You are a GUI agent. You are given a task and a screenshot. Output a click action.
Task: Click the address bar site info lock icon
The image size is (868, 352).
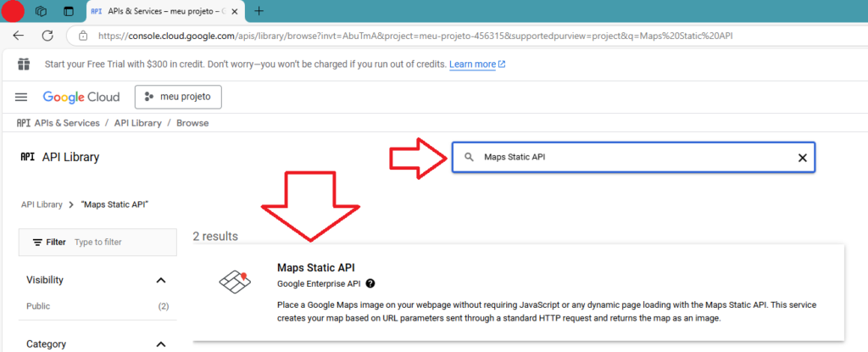click(x=83, y=36)
